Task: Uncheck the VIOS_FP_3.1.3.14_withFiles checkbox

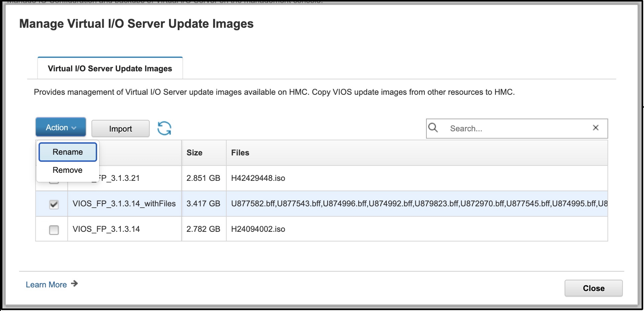Action: coord(54,204)
